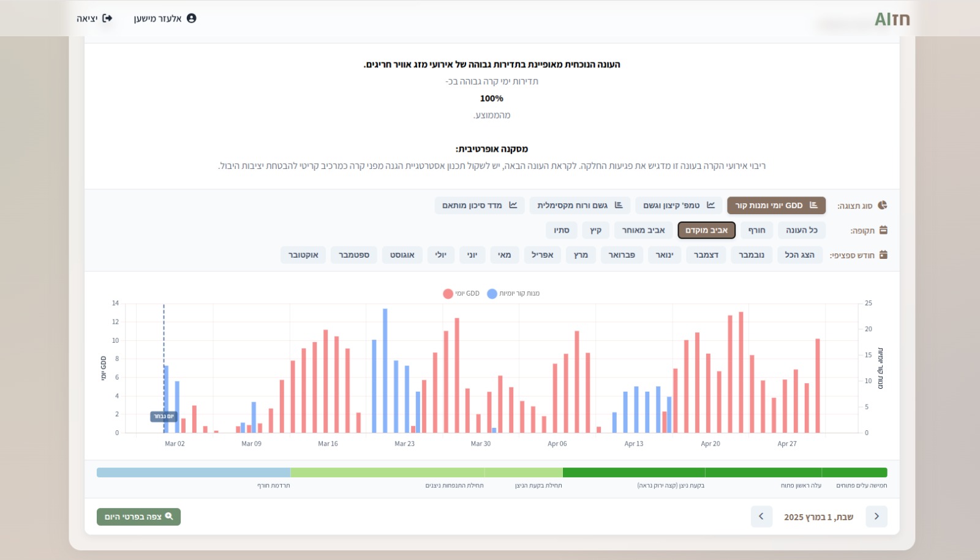
Task: Click the יום נבחר marker on the chart
Action: click(x=164, y=416)
